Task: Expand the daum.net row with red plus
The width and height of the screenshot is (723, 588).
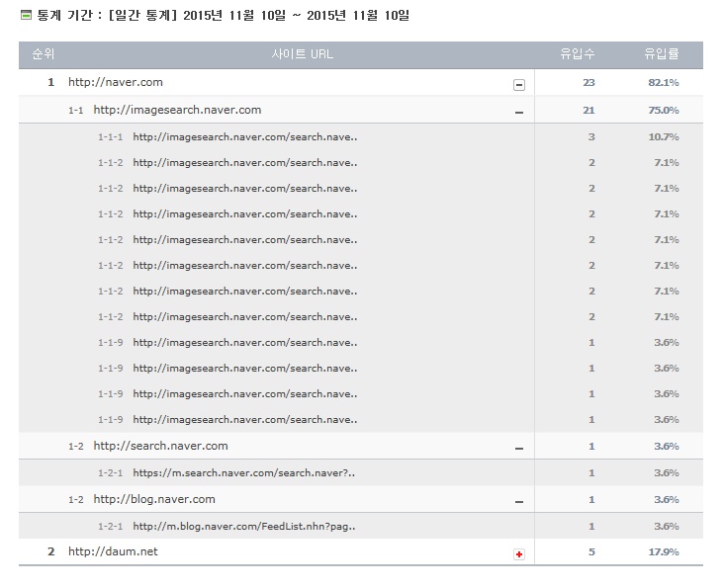Action: 518,554
